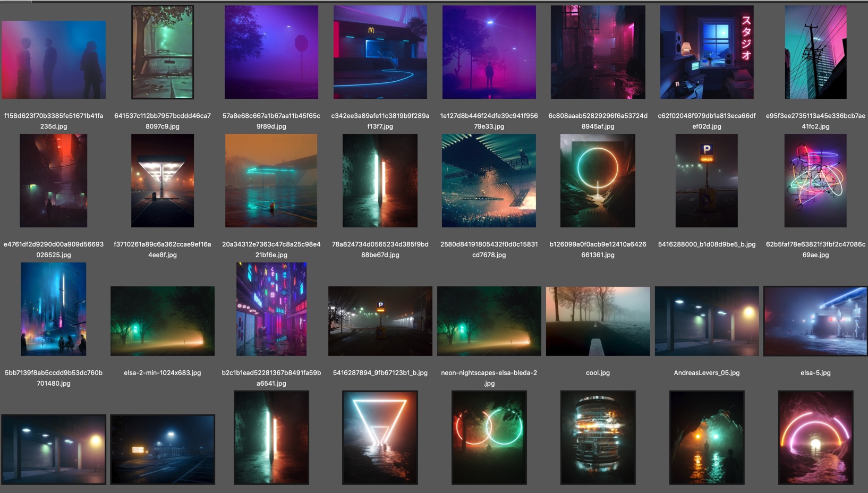Select the three silhouettes in fog image
This screenshot has height=493, width=868.
pos(54,59)
